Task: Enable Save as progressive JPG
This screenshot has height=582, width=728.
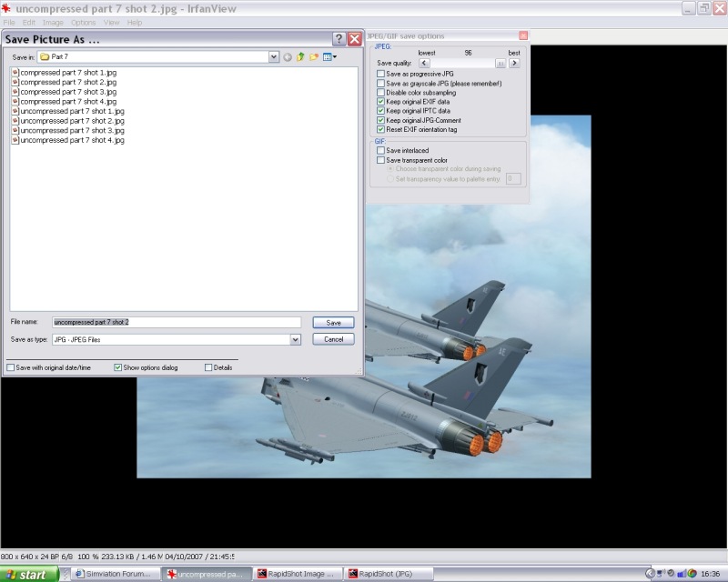Action: [x=380, y=74]
